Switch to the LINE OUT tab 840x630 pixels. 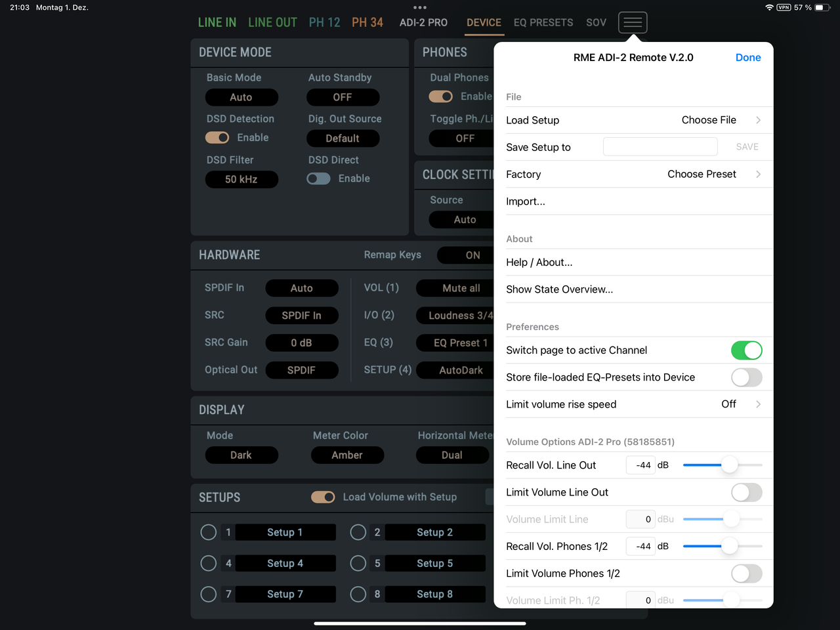[272, 22]
